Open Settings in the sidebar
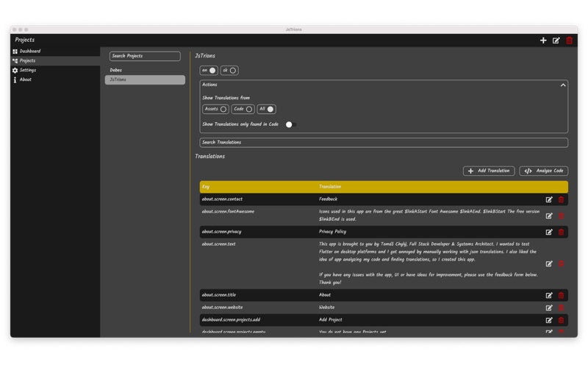 point(55,70)
